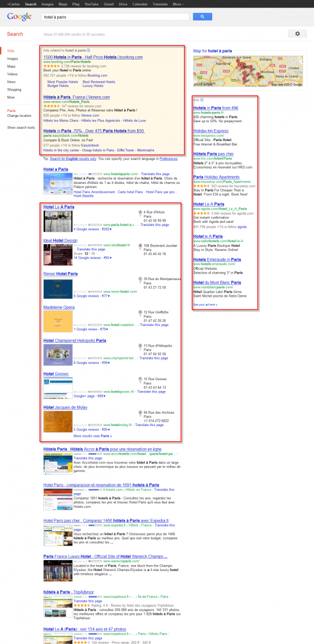Click thumbnail of Hôtel Jacques de Molay result
314x644 pixels.
[x=58, y=422]
